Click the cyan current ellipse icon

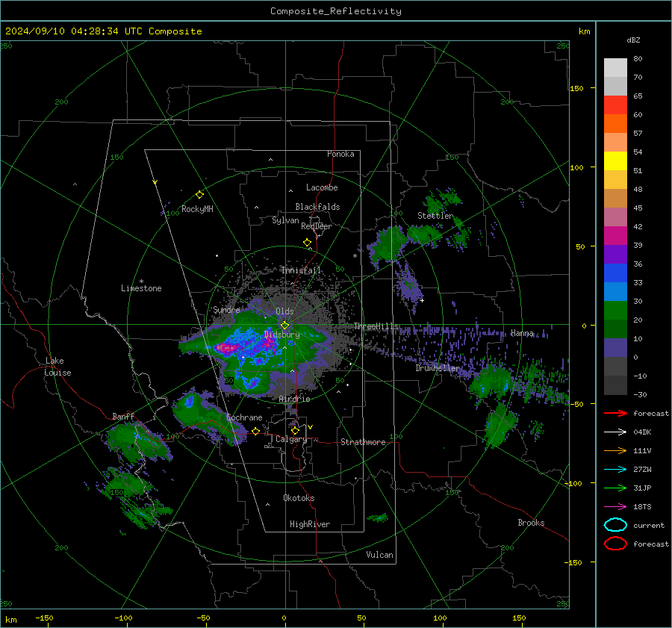[x=615, y=525]
